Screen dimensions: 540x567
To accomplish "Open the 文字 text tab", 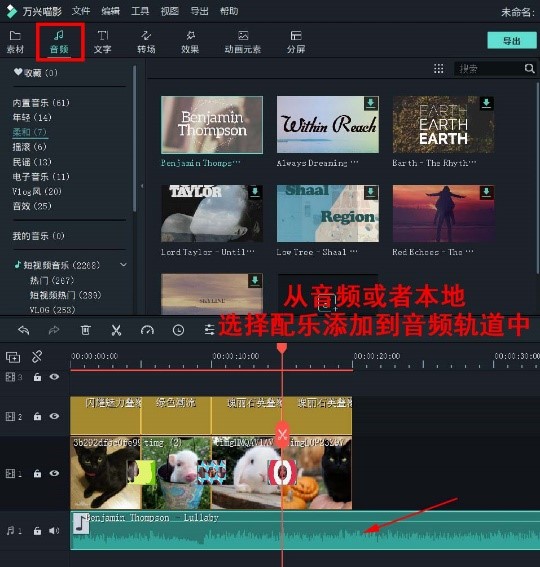I will coord(103,42).
